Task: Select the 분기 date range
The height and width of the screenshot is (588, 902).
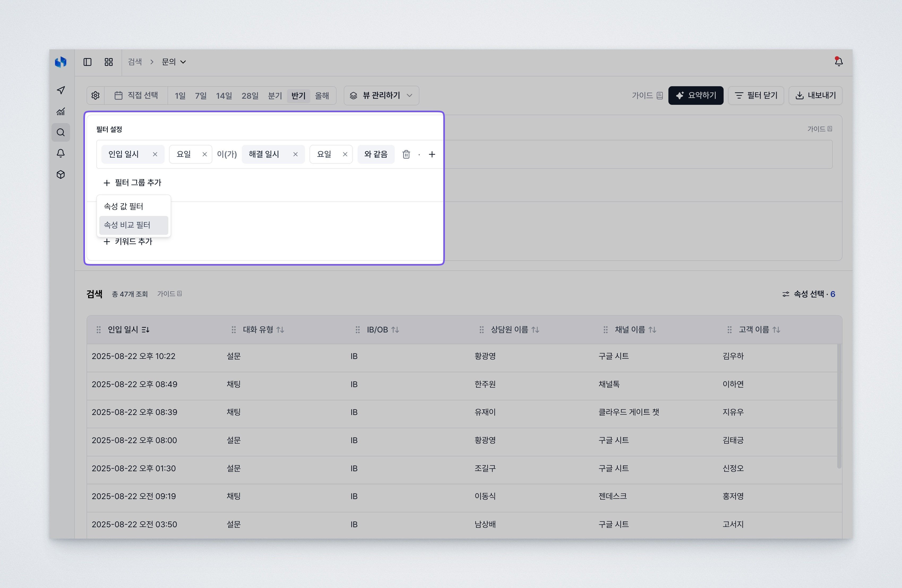Action: pyautogui.click(x=275, y=96)
